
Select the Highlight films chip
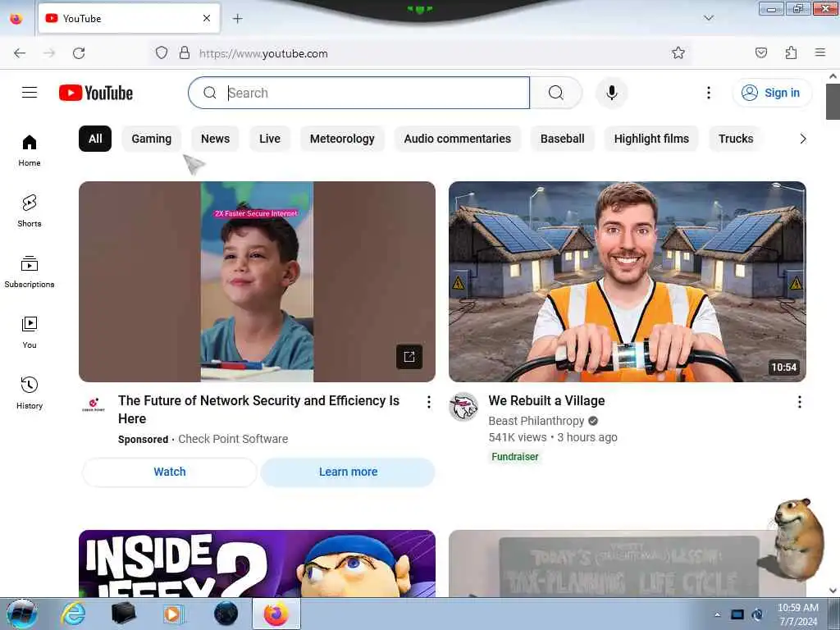point(651,139)
